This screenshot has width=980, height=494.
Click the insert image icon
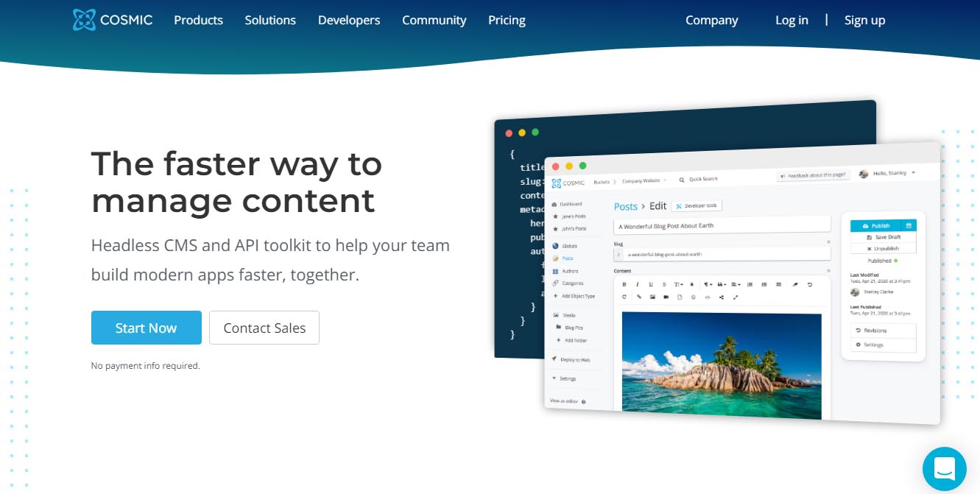pyautogui.click(x=652, y=297)
